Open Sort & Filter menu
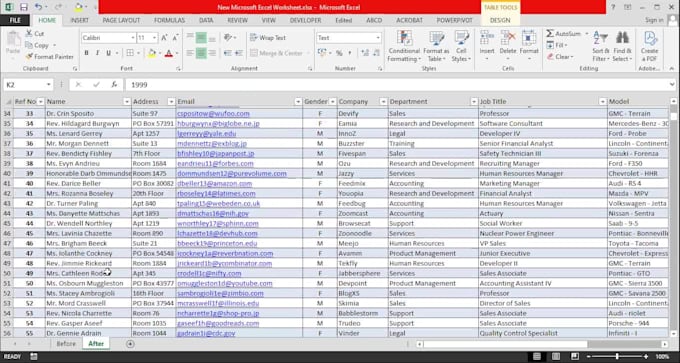 tap(601, 46)
